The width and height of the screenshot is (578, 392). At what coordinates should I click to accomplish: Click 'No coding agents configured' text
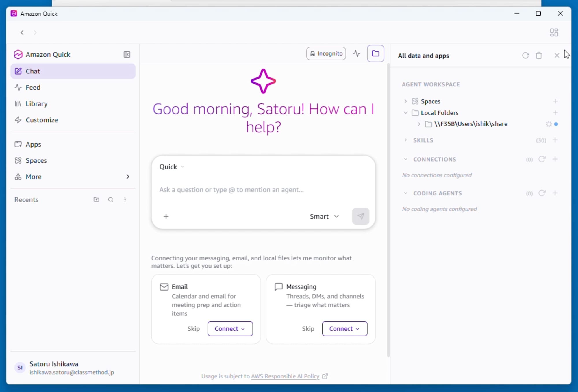click(x=439, y=209)
